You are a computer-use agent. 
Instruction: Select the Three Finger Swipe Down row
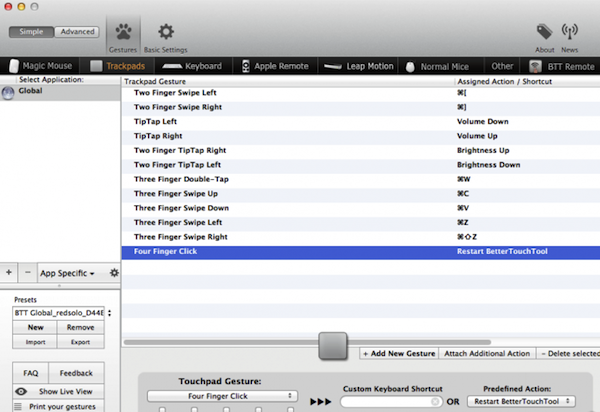tap(361, 208)
